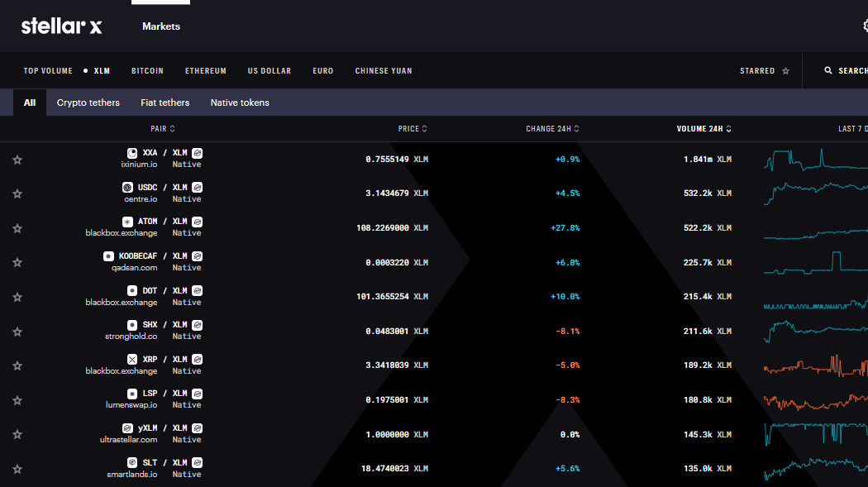This screenshot has height=487, width=868.
Task: Toggle the star on LSP/XLM row
Action: pyautogui.click(x=17, y=399)
